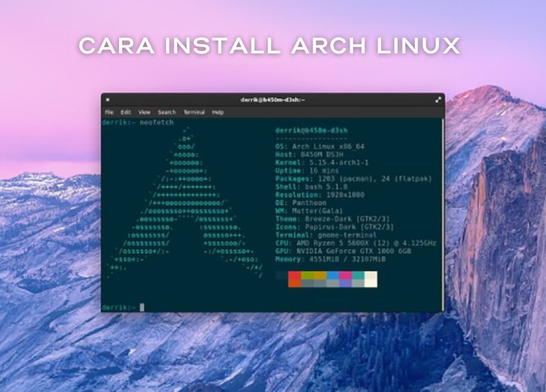Click the terminal title derrik@b450m-d3sh
The height and width of the screenshot is (392, 546).
272,100
